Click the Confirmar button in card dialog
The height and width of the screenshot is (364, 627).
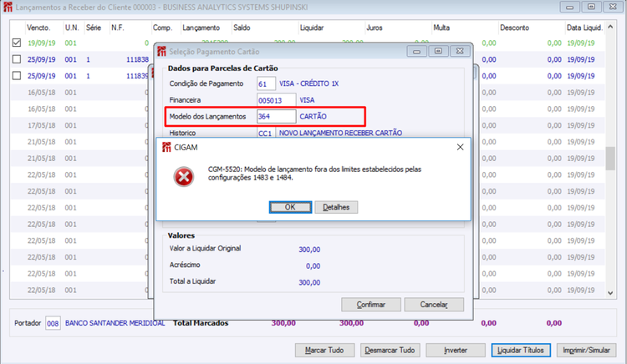click(371, 305)
